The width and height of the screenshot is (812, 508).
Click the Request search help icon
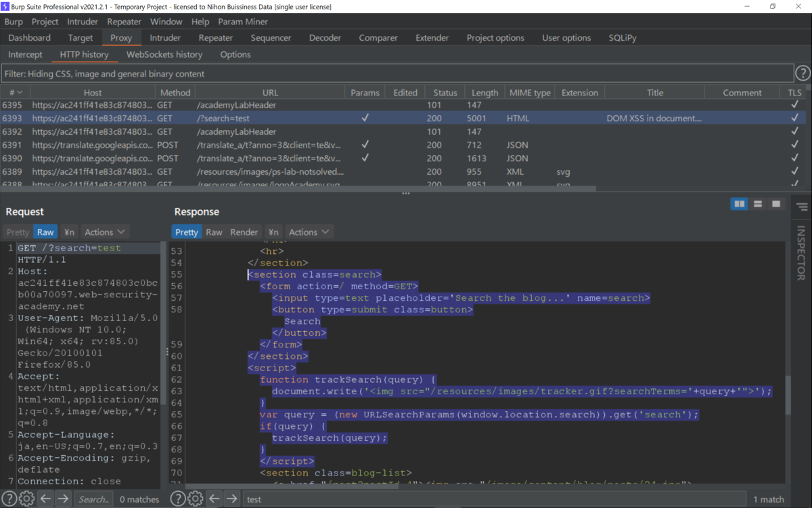[9, 499]
